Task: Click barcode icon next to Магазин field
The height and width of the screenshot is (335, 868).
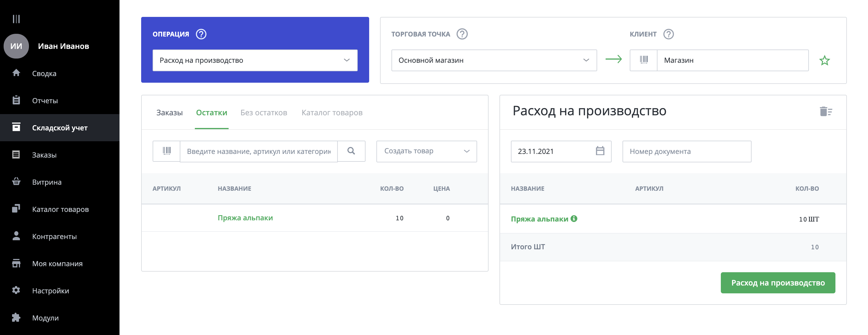Action: click(643, 60)
